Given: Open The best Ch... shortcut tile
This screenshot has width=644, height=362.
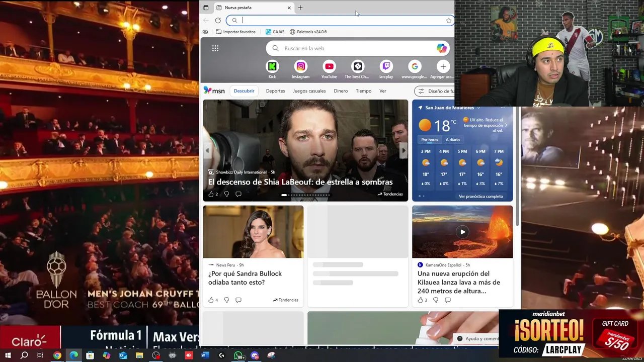Looking at the screenshot, I should [357, 69].
